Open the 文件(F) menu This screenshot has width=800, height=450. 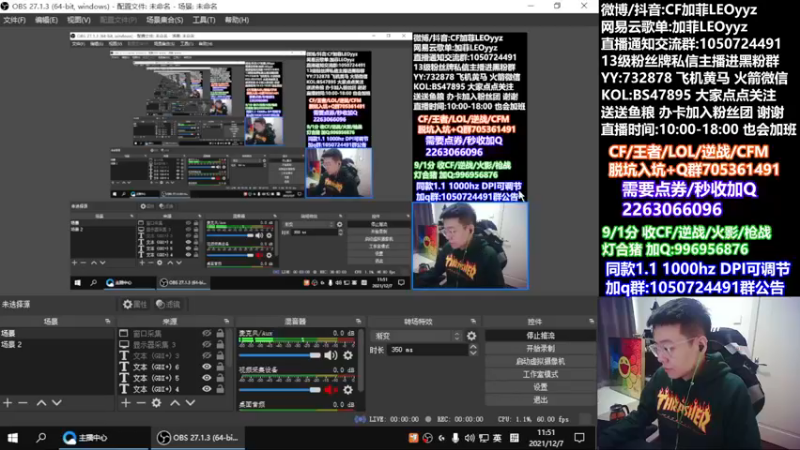[14, 20]
